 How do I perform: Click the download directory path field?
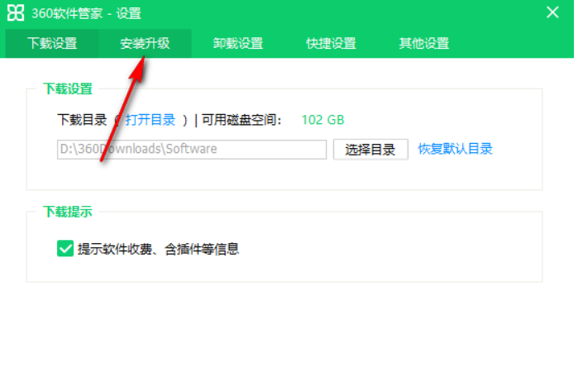pos(192,150)
